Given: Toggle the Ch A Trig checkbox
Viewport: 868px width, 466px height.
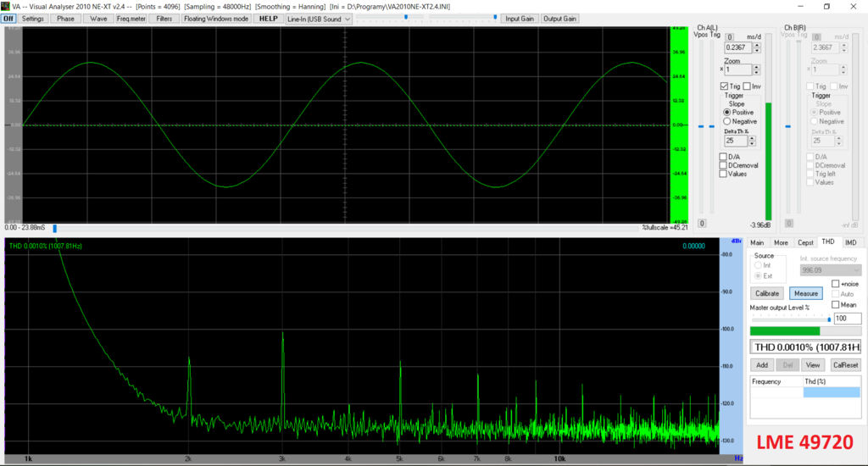Looking at the screenshot, I should pos(723,86).
